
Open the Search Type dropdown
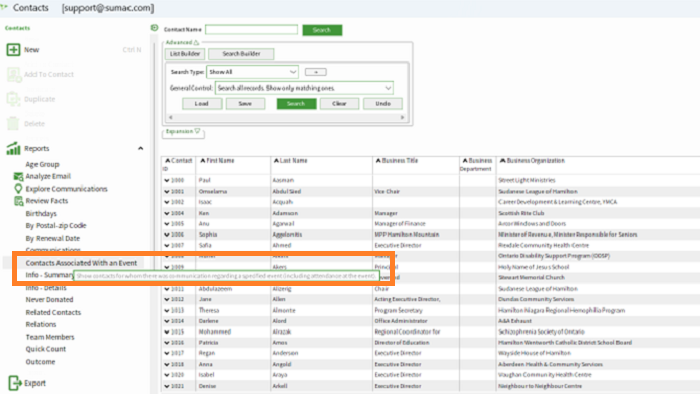293,72
